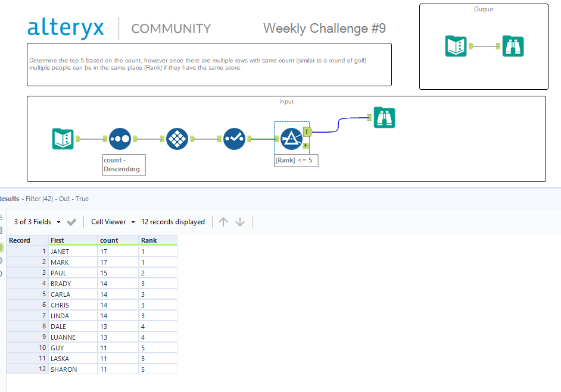The height and width of the screenshot is (392, 561).
Task: Select the DALE cell
Action: coord(73,327)
